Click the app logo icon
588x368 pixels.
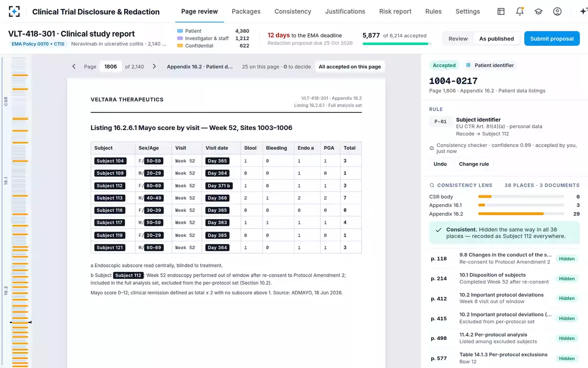[x=14, y=11]
